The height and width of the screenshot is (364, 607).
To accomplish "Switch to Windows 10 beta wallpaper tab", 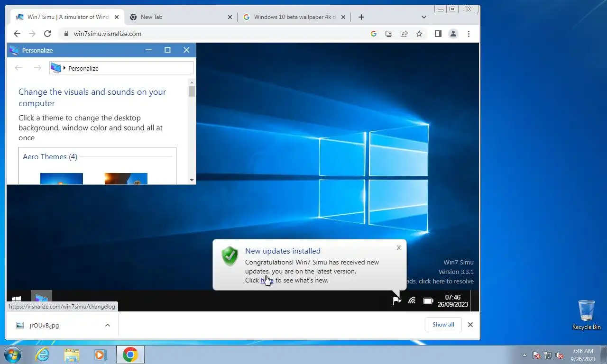I will coord(294,17).
